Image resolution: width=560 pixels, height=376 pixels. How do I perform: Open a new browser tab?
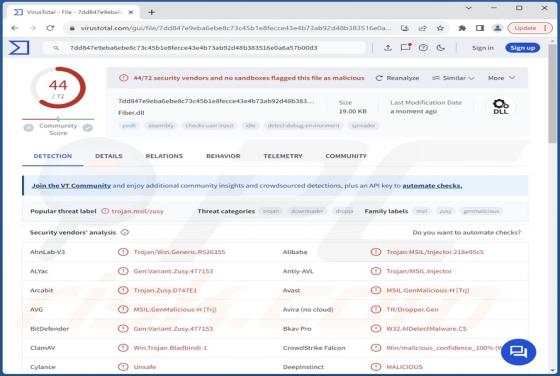tap(152, 12)
